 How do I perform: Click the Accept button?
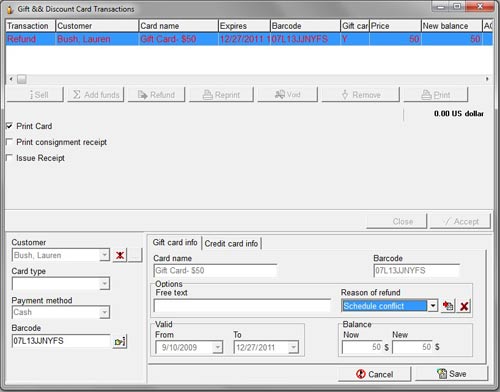(x=460, y=221)
